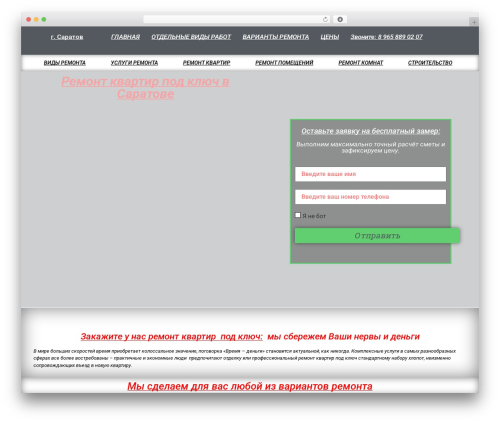Click the phone number 8 965 889 02 07
The height and width of the screenshot is (423, 500).
tap(400, 37)
